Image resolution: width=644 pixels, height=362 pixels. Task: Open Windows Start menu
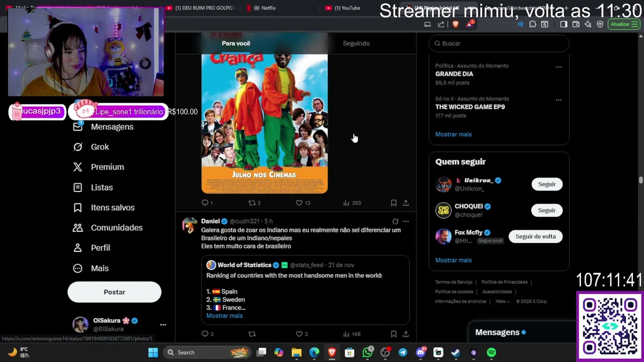point(153,352)
